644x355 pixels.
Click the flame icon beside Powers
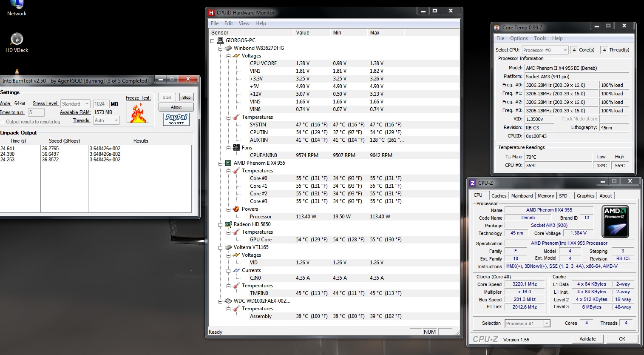pyautogui.click(x=236, y=209)
